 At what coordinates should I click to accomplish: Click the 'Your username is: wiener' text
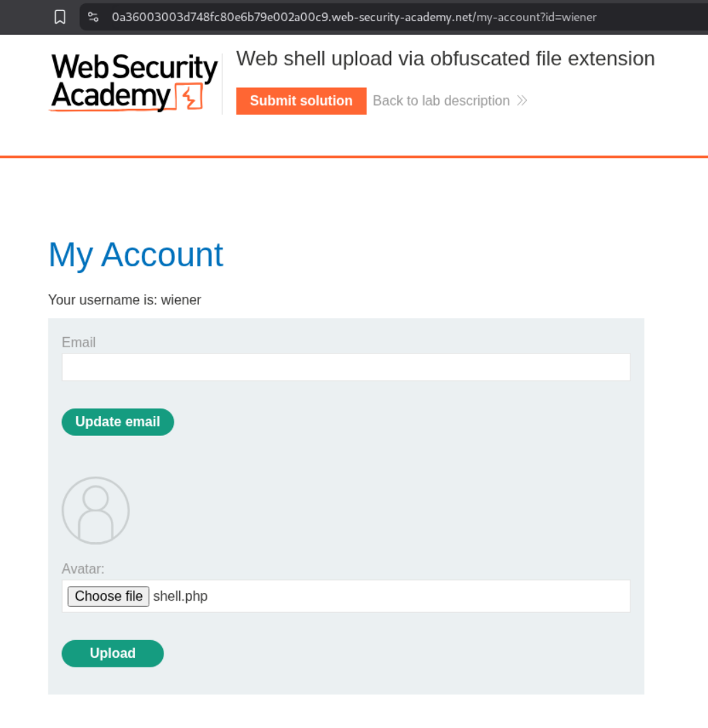[x=125, y=300]
